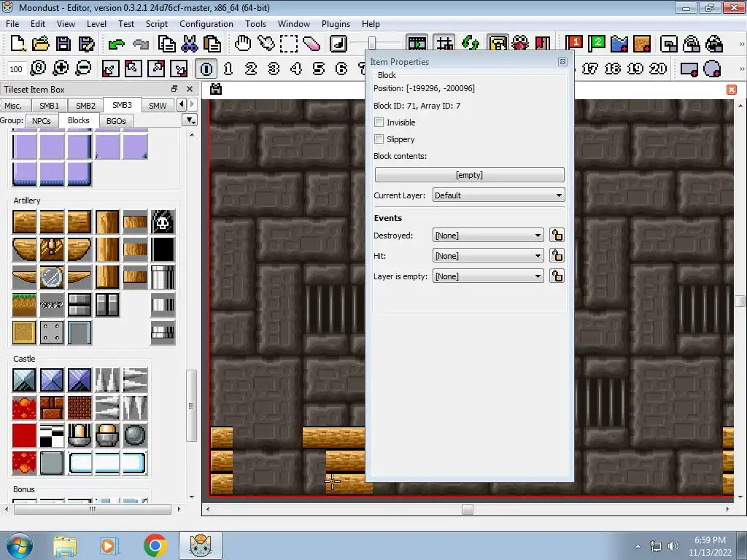Paste with the clipboard icon
The image size is (747, 560).
212,44
